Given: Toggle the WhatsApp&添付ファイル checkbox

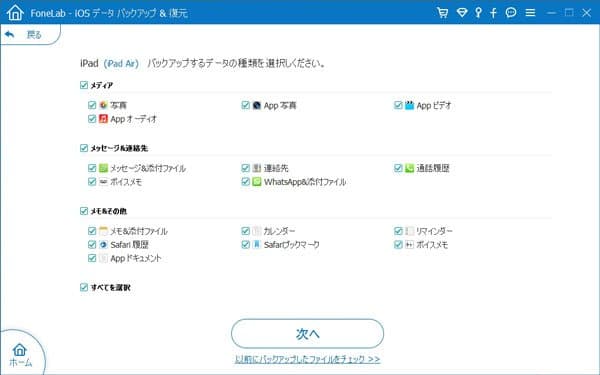Looking at the screenshot, I should click(246, 181).
